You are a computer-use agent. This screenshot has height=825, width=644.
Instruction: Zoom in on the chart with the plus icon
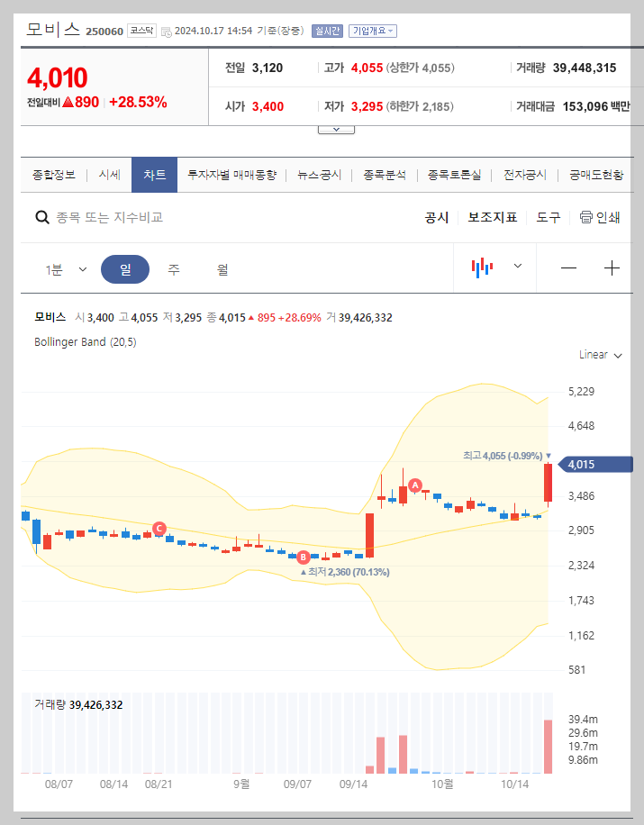click(x=612, y=267)
